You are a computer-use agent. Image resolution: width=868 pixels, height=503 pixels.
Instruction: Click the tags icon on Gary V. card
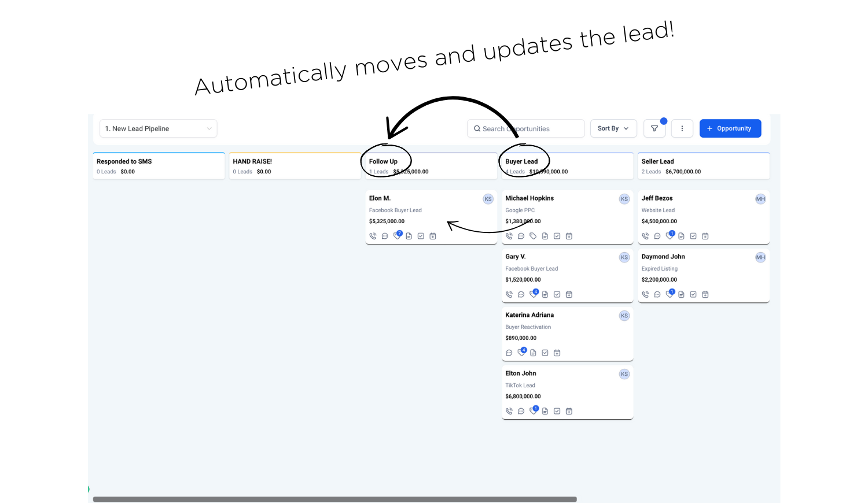click(533, 294)
